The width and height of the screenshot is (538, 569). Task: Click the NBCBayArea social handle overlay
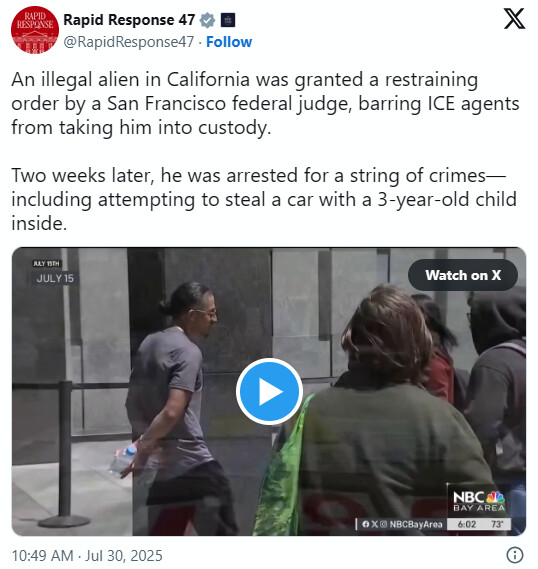(x=402, y=524)
